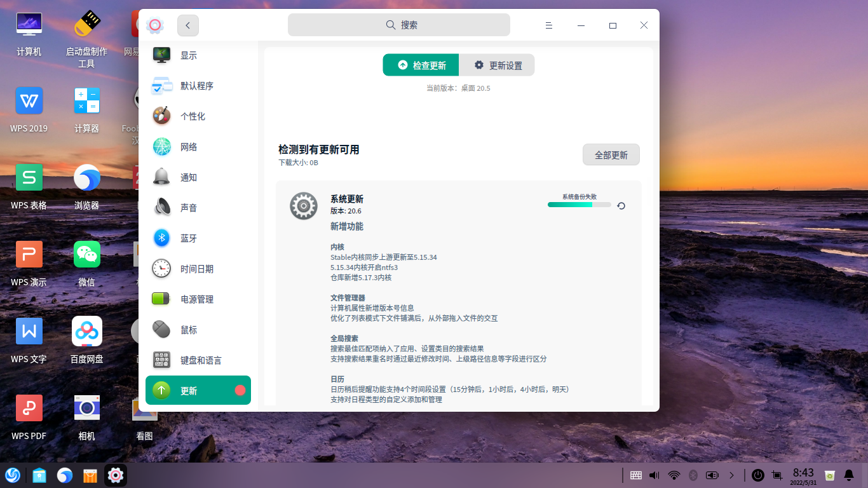The width and height of the screenshot is (868, 488).
Task: Click the search field at the top
Action: click(398, 24)
